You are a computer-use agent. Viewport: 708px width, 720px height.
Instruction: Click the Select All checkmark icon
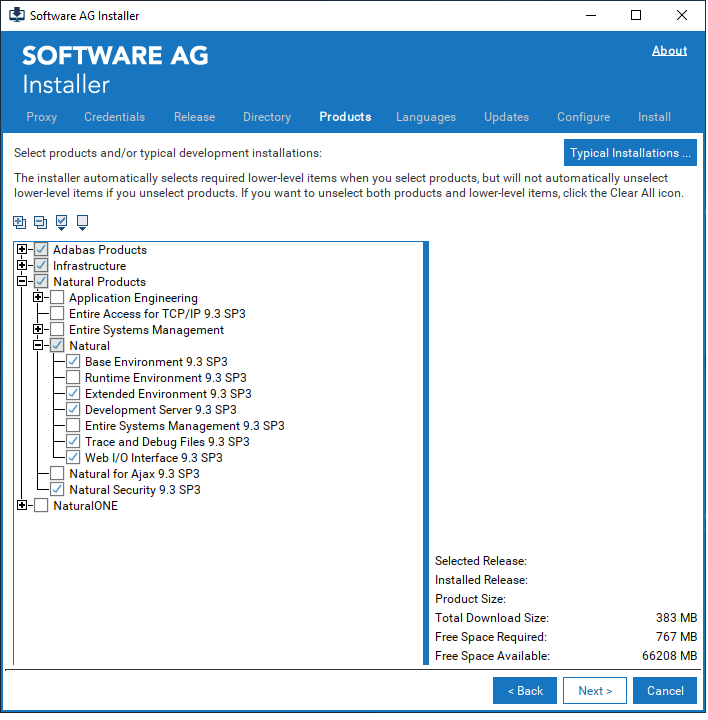tap(62, 222)
